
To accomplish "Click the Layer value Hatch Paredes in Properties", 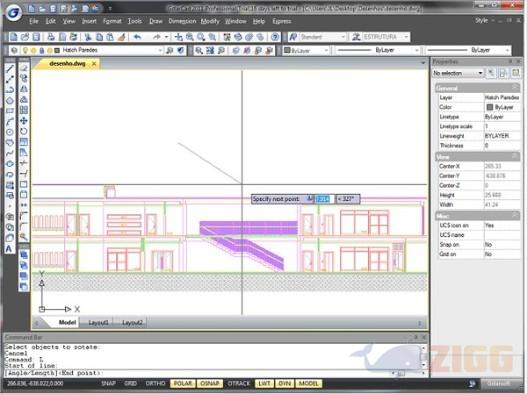I will [x=502, y=97].
